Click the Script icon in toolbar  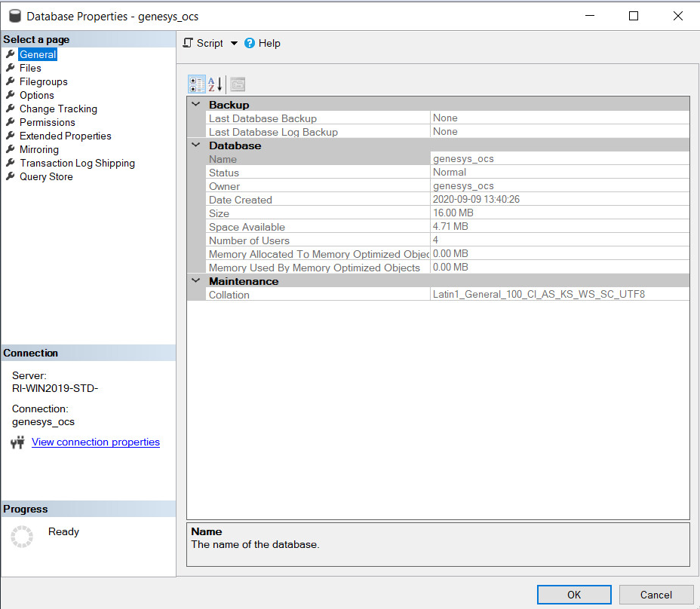click(189, 43)
